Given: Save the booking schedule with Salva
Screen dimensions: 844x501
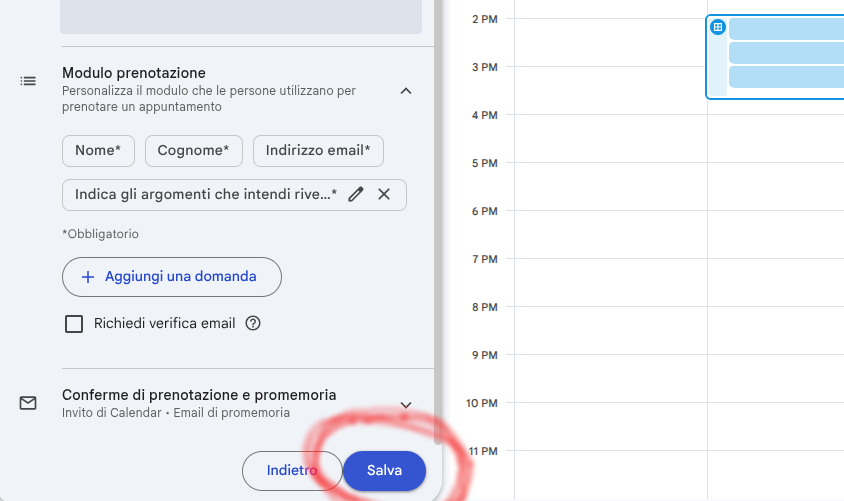Looking at the screenshot, I should coord(384,471).
